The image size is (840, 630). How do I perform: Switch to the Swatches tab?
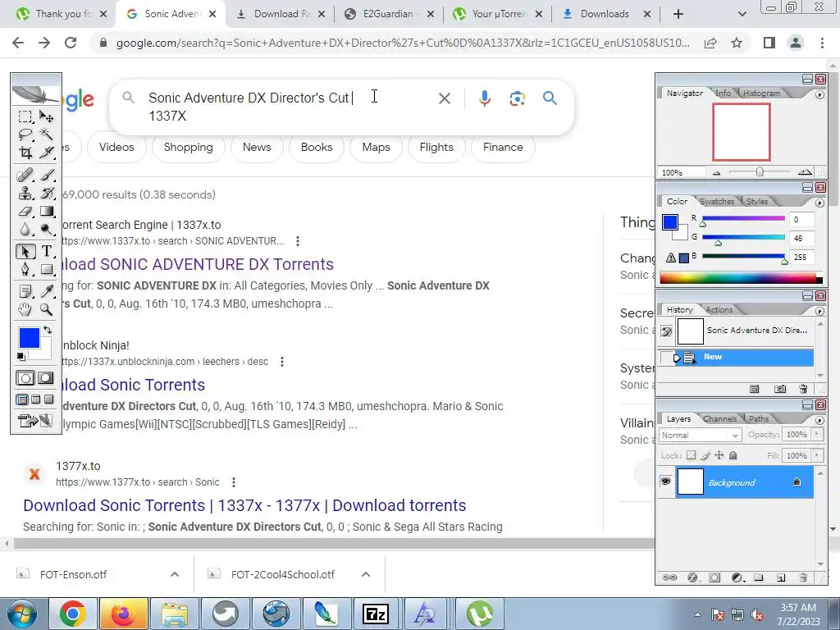[x=717, y=202]
